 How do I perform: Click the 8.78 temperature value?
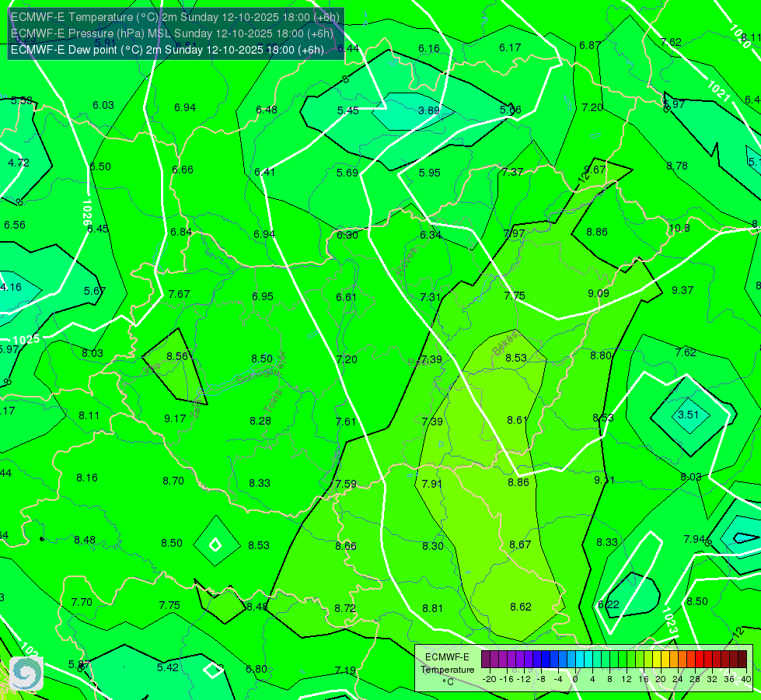[x=677, y=166]
